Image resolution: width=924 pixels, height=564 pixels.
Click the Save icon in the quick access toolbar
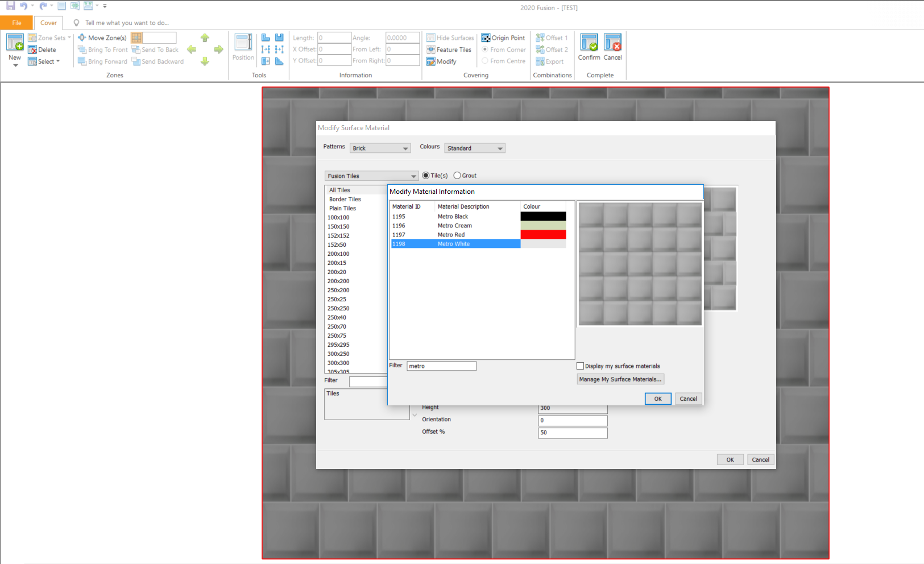pos(10,6)
